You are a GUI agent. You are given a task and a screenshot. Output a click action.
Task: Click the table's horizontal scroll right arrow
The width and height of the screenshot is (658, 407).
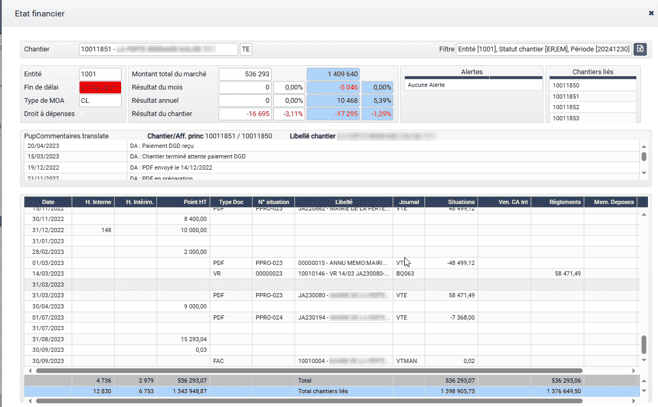[x=634, y=370]
